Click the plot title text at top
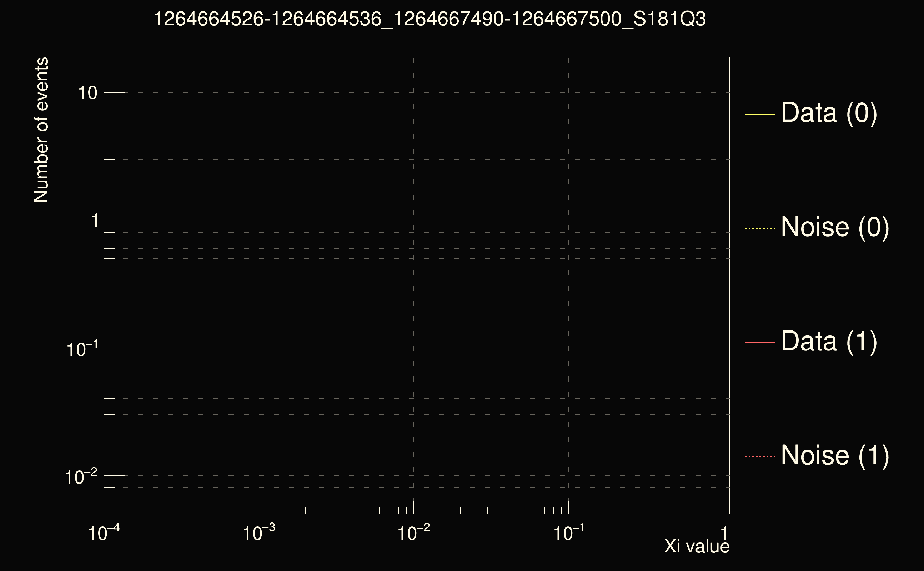Screen dimensions: 924x571 point(430,19)
